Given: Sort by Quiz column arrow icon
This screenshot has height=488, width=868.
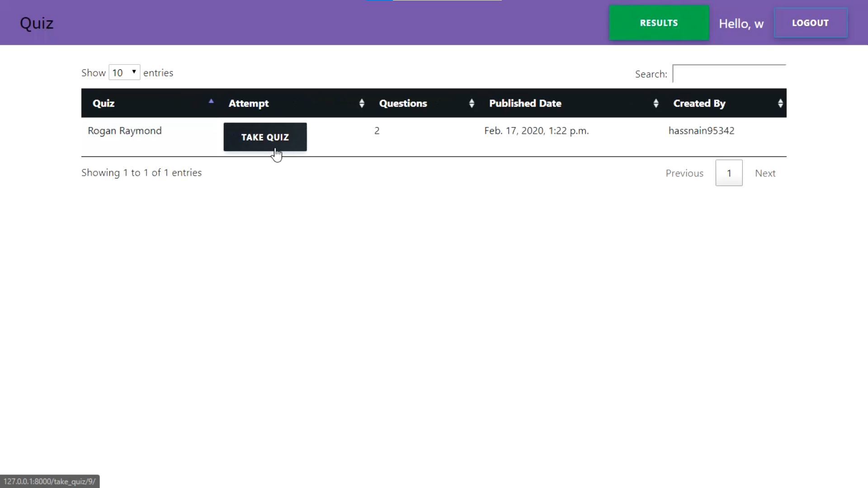Looking at the screenshot, I should [211, 102].
